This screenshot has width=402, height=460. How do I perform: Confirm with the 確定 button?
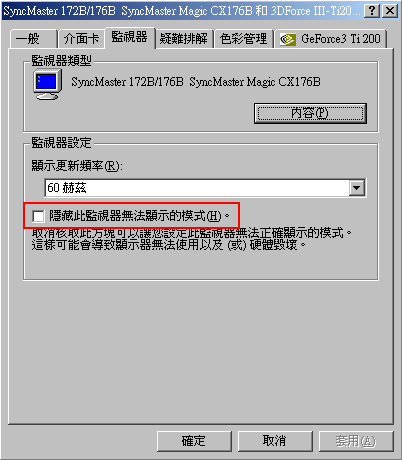tap(194, 441)
